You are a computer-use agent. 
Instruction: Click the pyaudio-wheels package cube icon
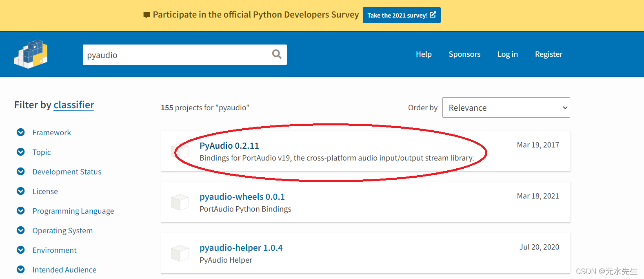(180, 202)
